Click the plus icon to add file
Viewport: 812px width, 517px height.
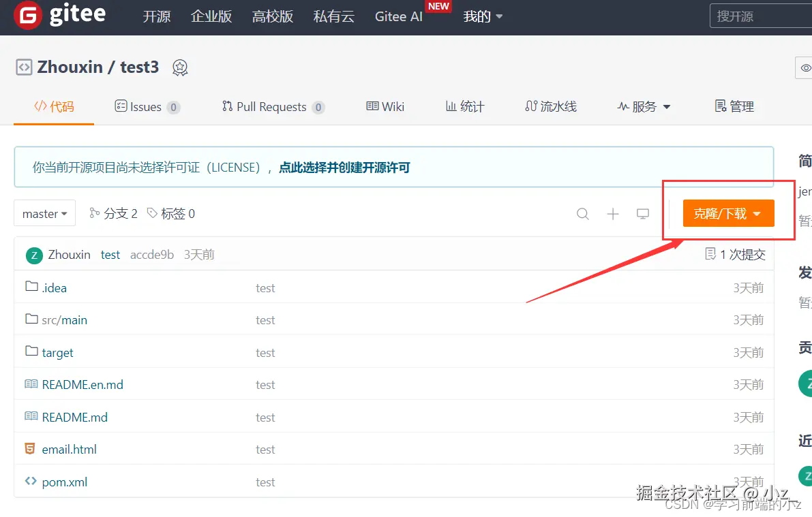coord(613,214)
